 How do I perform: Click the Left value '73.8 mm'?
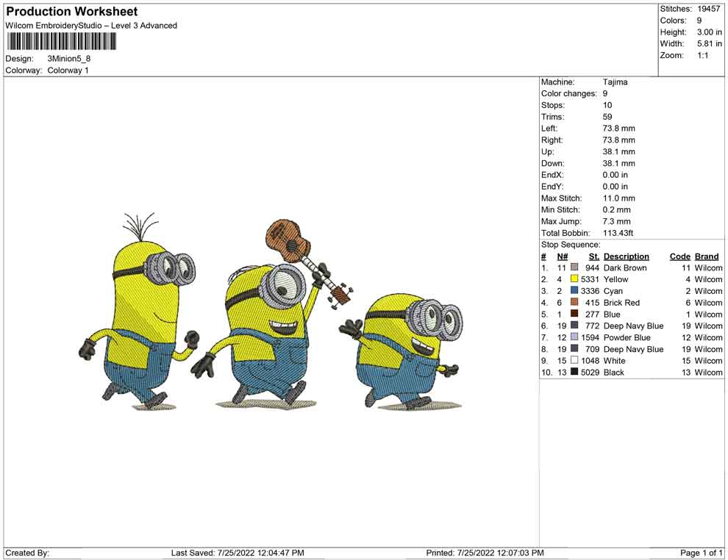click(x=619, y=128)
